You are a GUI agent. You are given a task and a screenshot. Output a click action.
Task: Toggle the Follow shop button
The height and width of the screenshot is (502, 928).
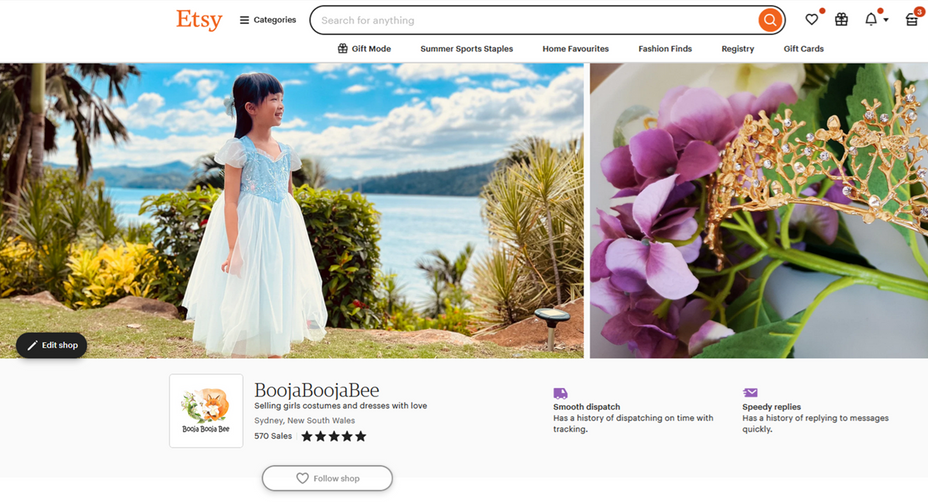[x=327, y=479]
